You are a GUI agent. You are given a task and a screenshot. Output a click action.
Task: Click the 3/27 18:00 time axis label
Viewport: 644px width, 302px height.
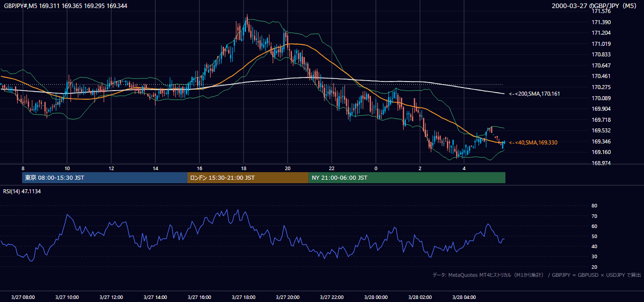point(243,297)
